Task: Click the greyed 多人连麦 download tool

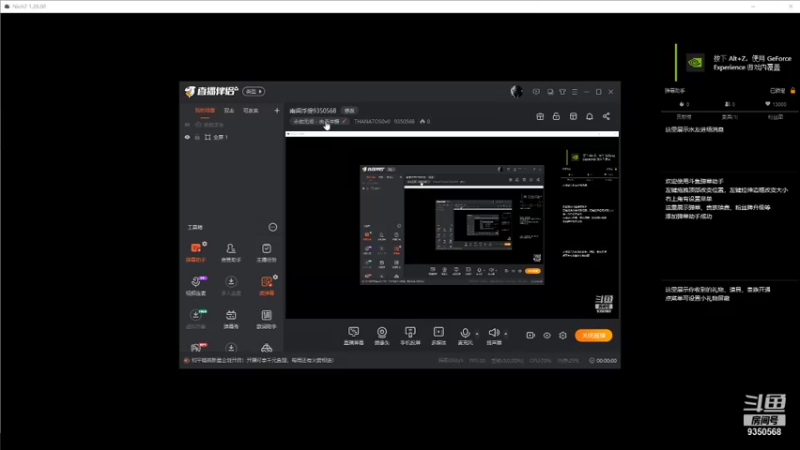Action: coord(231,286)
